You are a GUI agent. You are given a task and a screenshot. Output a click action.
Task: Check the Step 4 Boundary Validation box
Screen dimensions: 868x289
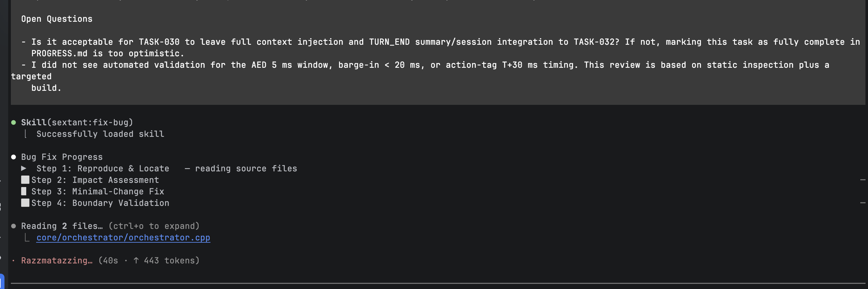pyautogui.click(x=25, y=203)
